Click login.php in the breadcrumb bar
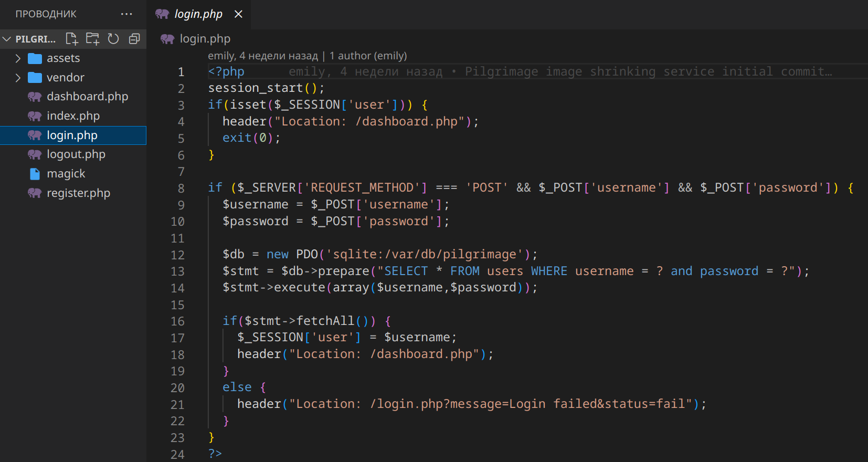 click(205, 39)
